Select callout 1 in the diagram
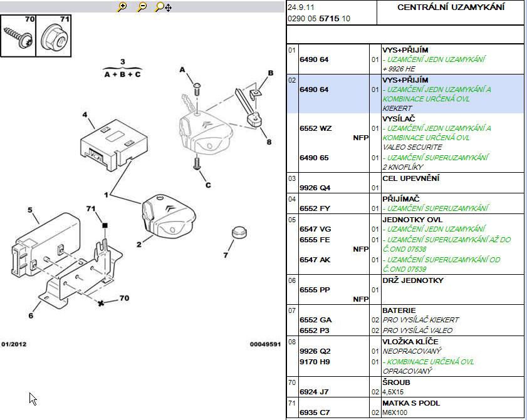The height and width of the screenshot is (420, 527). coord(106,195)
